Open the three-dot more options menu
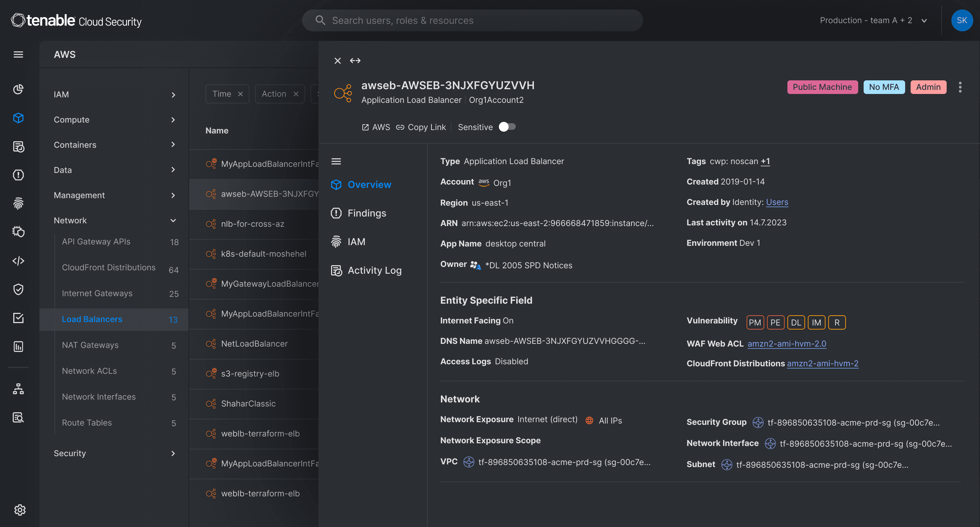Screen dimensions: 980x527 tap(960, 87)
